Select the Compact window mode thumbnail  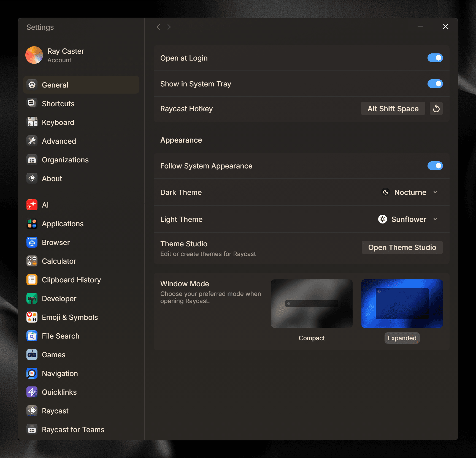coord(312,304)
